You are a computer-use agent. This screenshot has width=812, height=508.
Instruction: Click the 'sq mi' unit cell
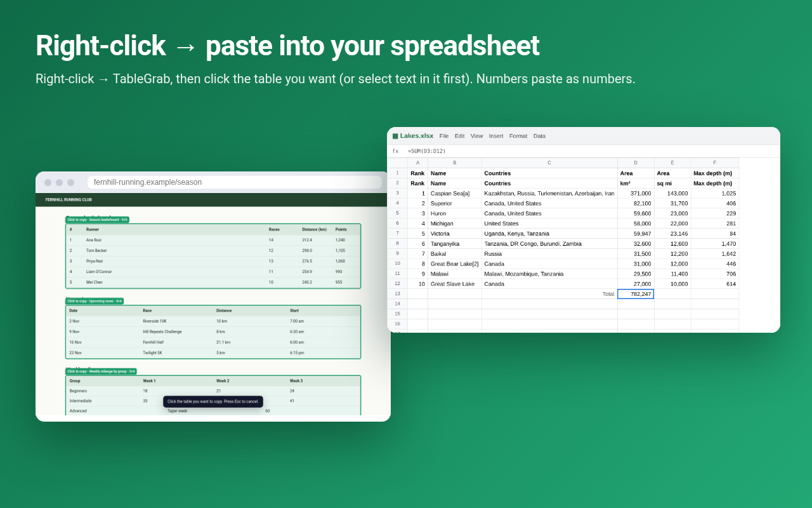click(672, 183)
